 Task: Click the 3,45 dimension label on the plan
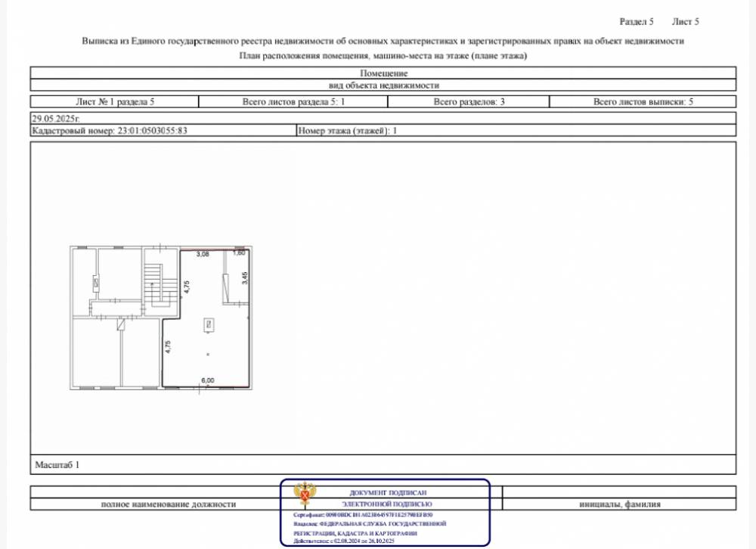click(244, 277)
